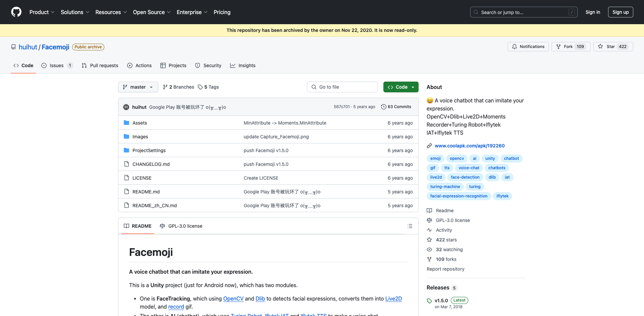Image resolution: width=644 pixels, height=316 pixels.
Task: Fork the repository
Action: (x=571, y=47)
